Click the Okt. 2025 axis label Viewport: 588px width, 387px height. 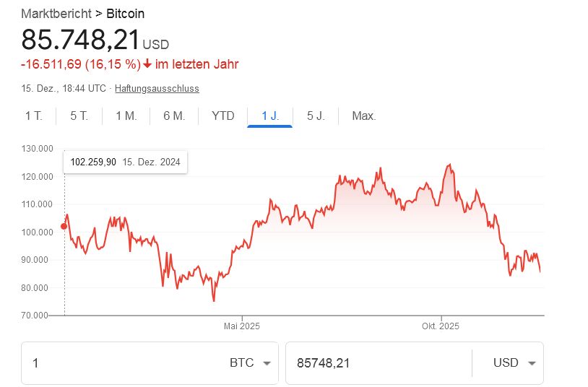(441, 326)
